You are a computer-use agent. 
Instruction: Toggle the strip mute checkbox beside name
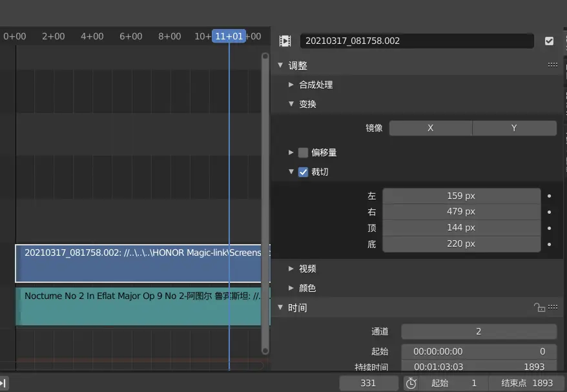549,41
